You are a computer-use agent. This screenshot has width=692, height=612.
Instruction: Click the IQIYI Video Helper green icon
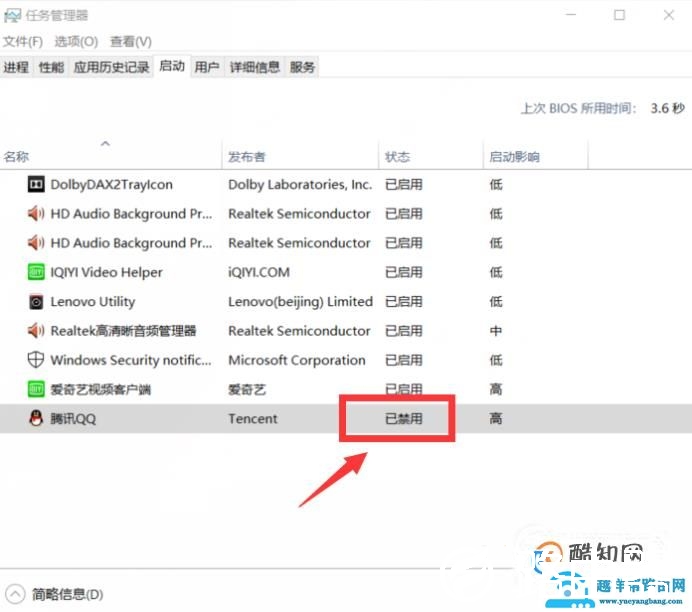click(36, 272)
